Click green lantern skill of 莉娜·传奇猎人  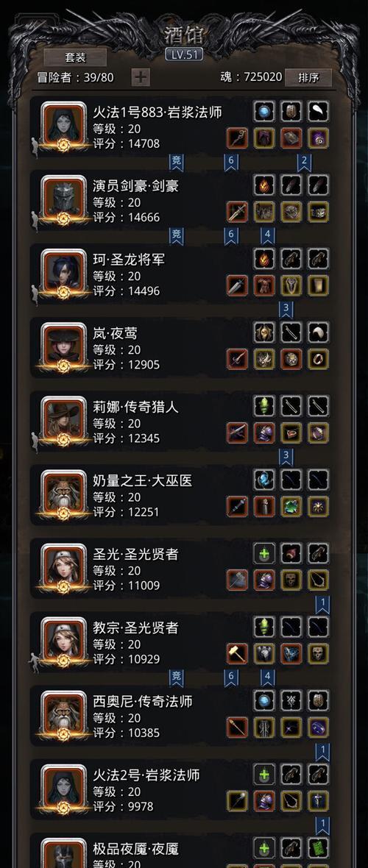click(264, 406)
